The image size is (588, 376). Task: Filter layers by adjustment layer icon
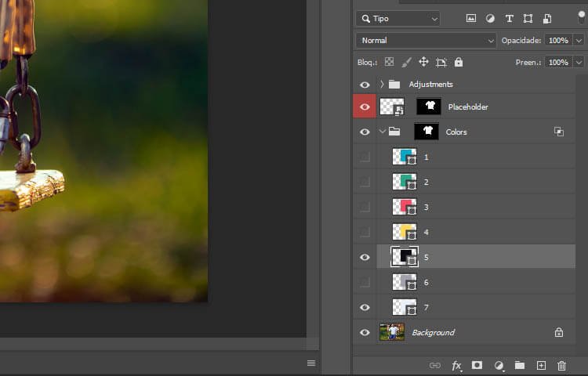(x=490, y=18)
